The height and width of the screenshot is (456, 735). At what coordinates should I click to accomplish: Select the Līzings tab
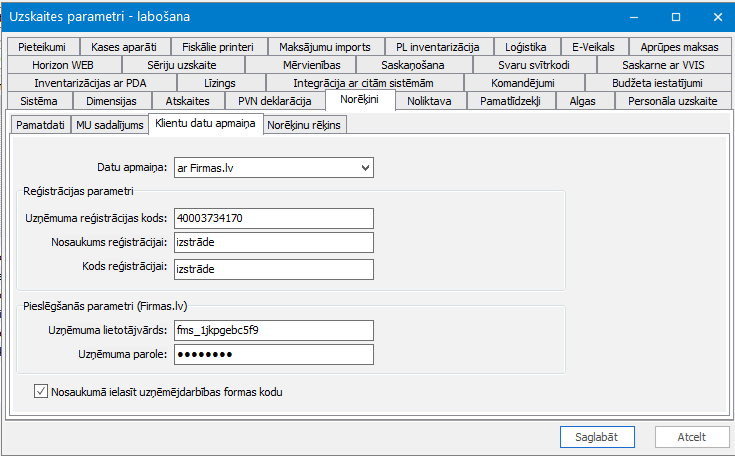pyautogui.click(x=220, y=83)
